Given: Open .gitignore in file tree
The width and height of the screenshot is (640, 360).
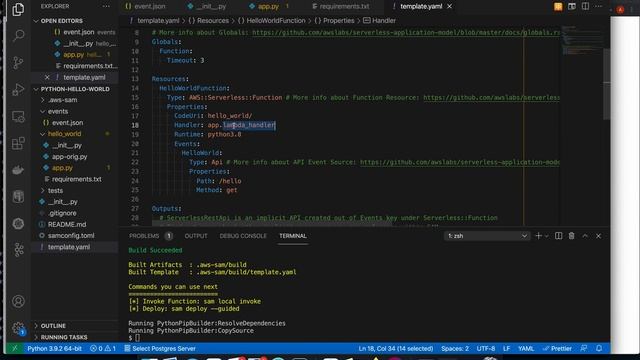Looking at the screenshot, I should [x=62, y=213].
